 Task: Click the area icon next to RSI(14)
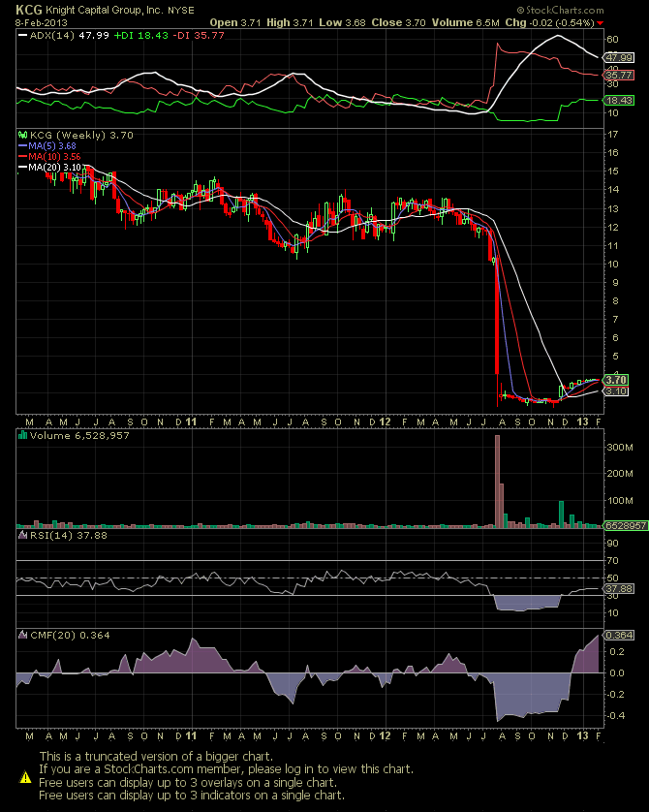[23, 535]
